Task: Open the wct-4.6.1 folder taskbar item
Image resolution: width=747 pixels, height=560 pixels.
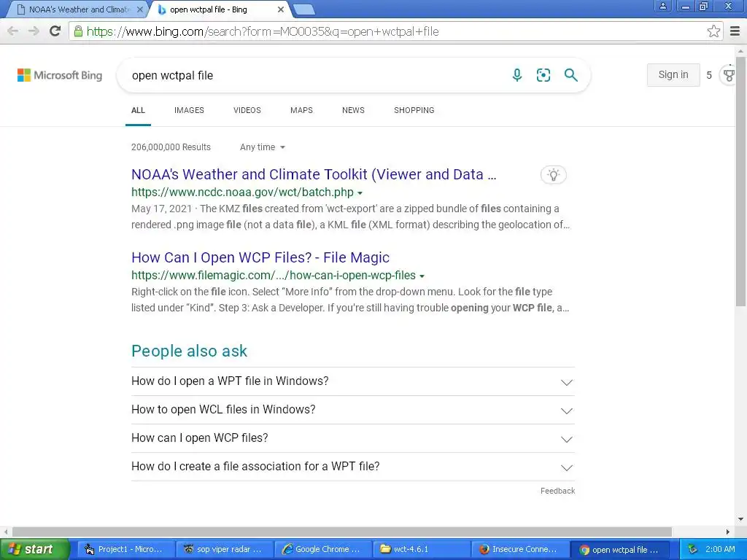Action: tap(422, 550)
